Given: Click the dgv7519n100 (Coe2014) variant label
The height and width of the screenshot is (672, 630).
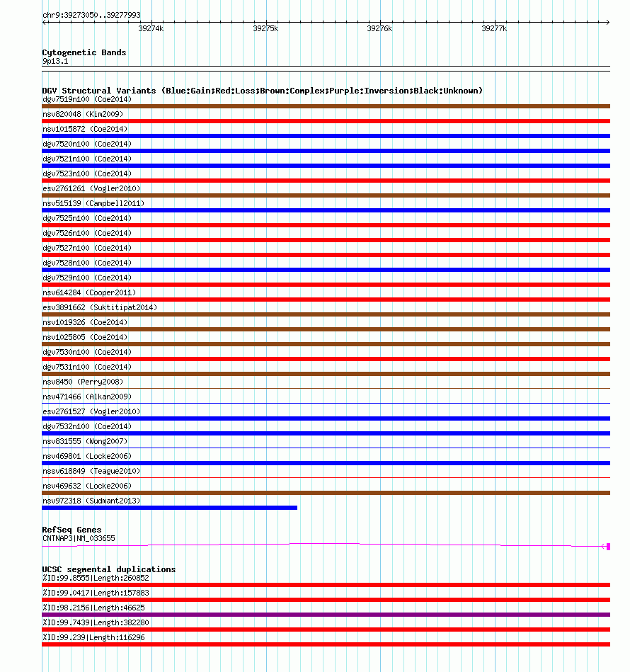Looking at the screenshot, I should coord(87,99).
